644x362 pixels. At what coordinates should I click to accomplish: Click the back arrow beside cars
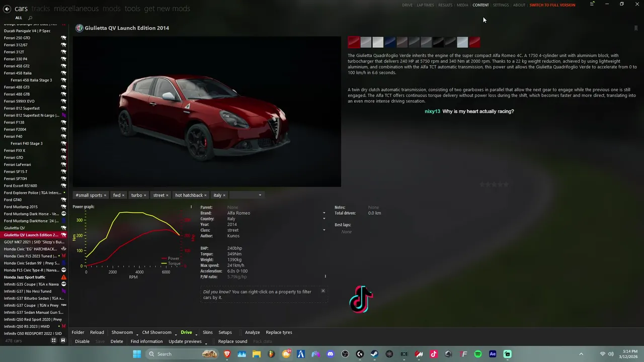(7, 9)
